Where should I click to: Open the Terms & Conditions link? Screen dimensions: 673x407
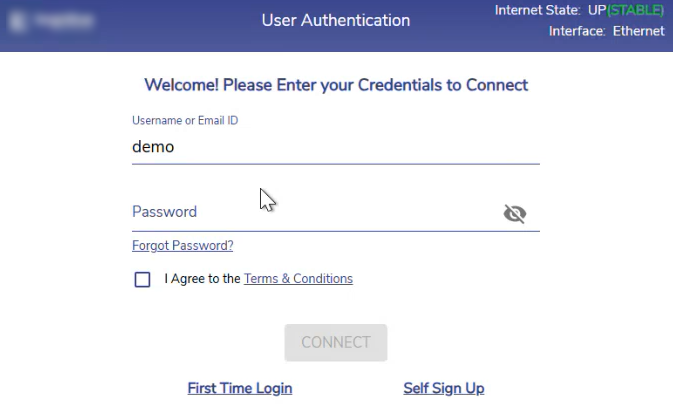[298, 279]
